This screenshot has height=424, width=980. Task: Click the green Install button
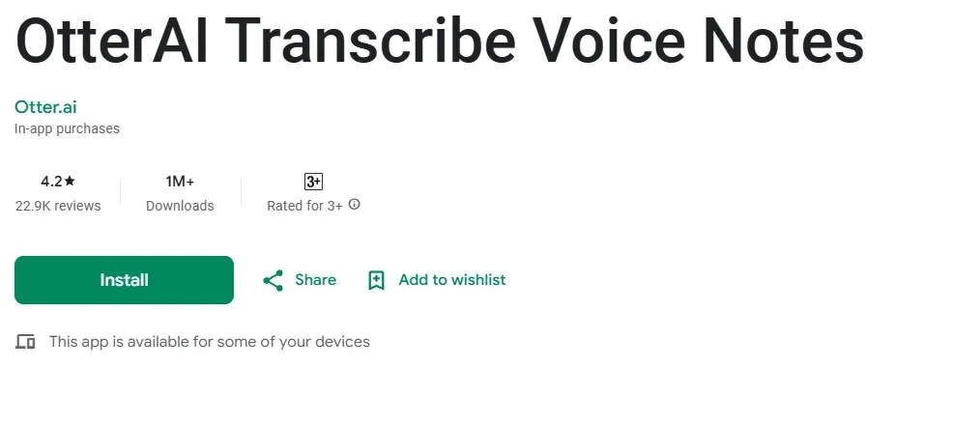124,280
